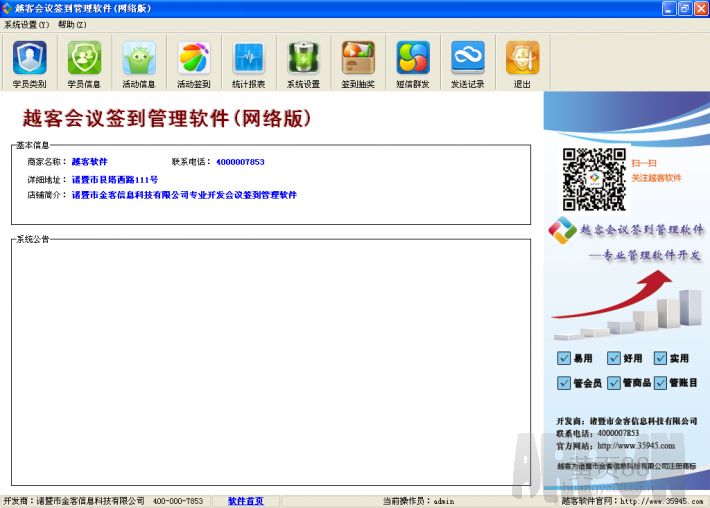
Task: Open the 学员类别 toolbar icon
Action: tap(29, 58)
